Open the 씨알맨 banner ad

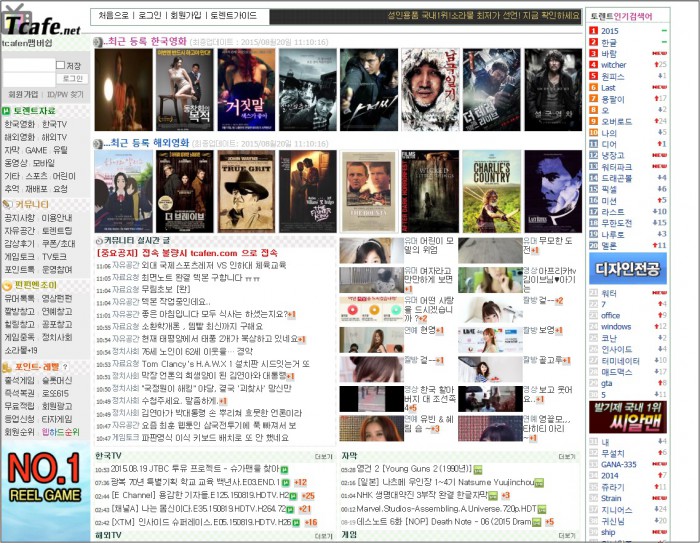[x=628, y=418]
